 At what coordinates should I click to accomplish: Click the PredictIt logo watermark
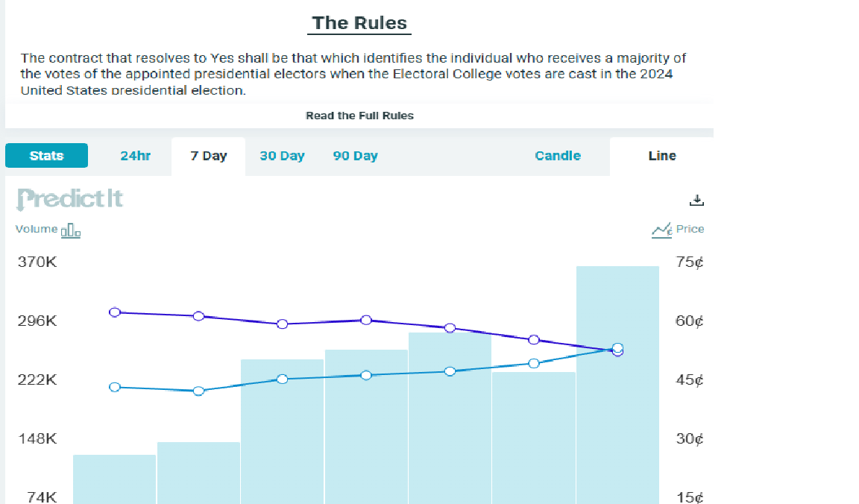(69, 199)
